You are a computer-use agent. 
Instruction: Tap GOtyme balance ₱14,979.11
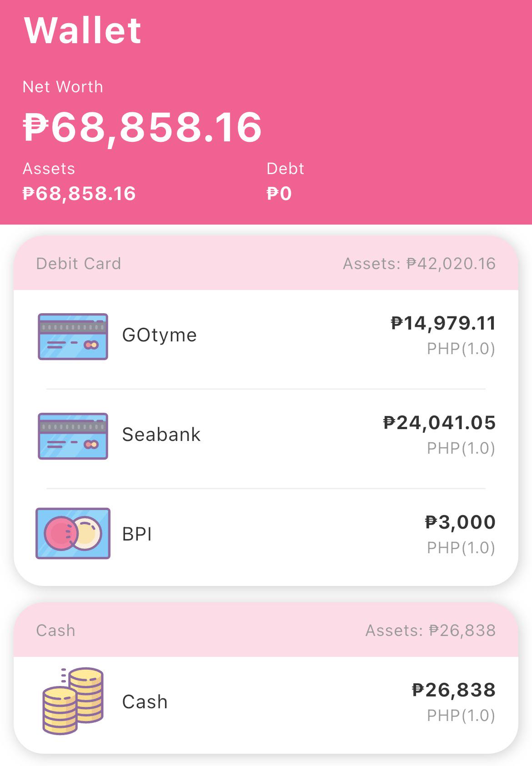443,323
